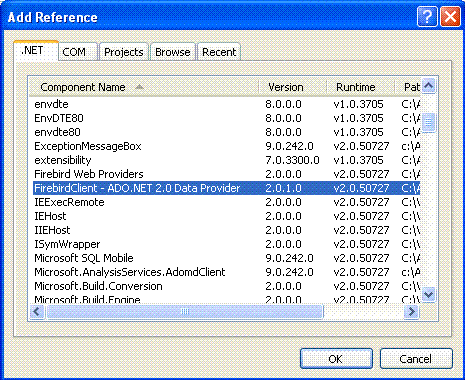Show the Recent tab

[x=219, y=52]
